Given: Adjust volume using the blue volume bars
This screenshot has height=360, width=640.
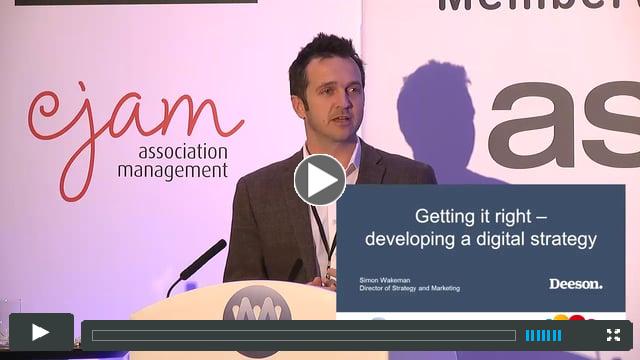Looking at the screenshot, I should coord(543,336).
